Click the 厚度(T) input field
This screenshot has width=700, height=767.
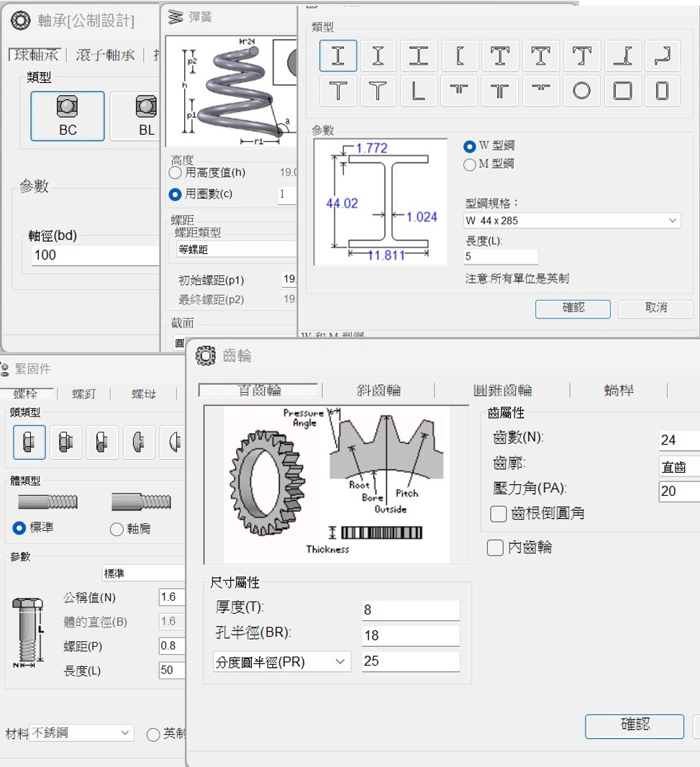click(x=411, y=610)
